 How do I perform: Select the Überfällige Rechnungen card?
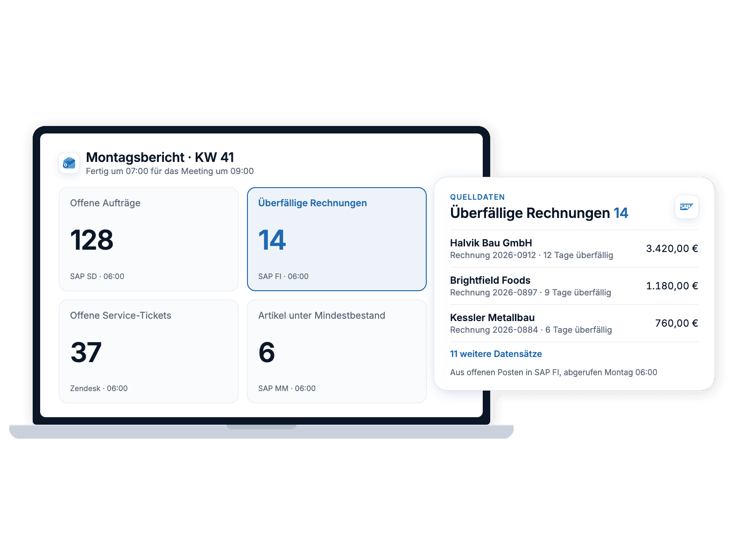tap(337, 239)
